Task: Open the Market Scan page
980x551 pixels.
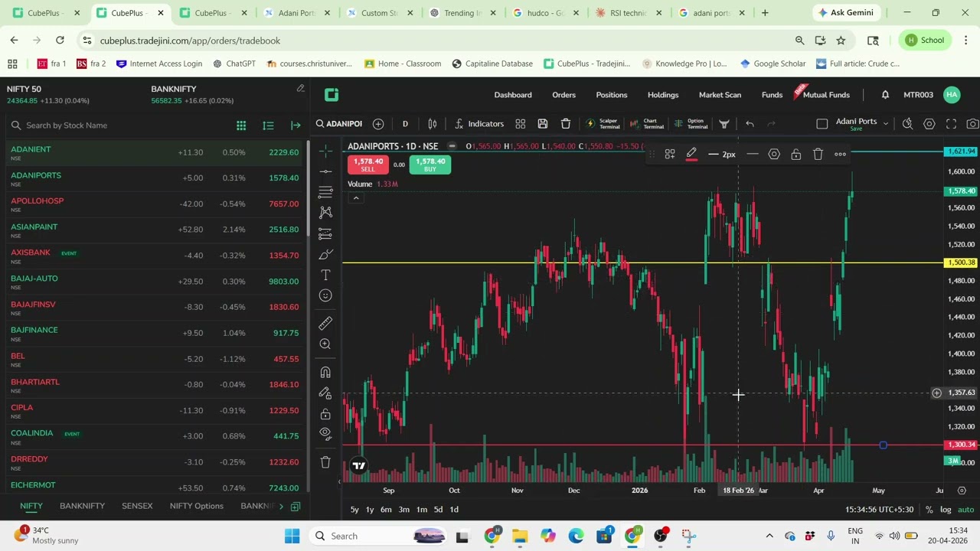Action: (720, 95)
